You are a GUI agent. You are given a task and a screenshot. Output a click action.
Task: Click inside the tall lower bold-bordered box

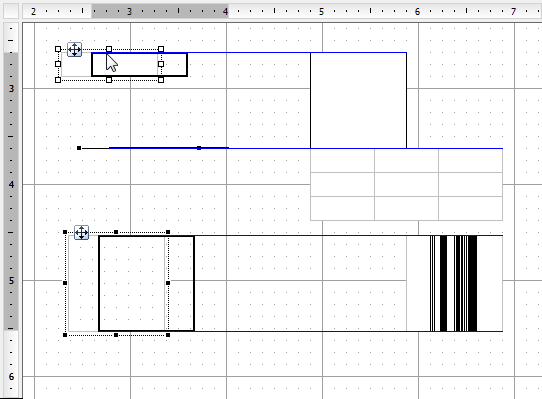[x=147, y=283]
